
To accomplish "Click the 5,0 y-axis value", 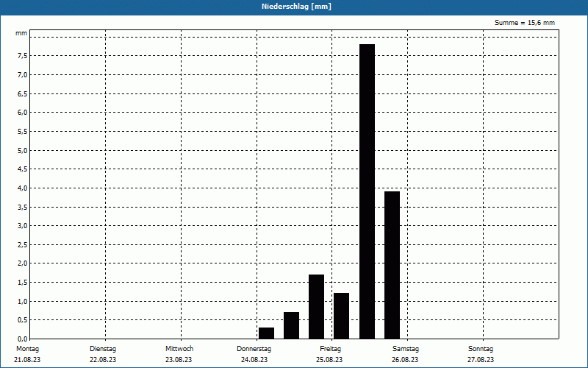I will [x=23, y=151].
